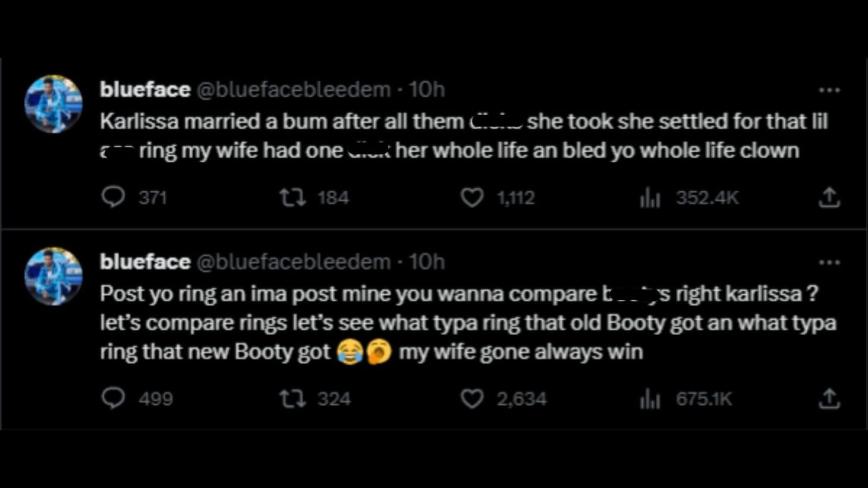Expand the crying-laughing emoji in the second tweet
Image resolution: width=868 pixels, height=488 pixels.
point(351,351)
